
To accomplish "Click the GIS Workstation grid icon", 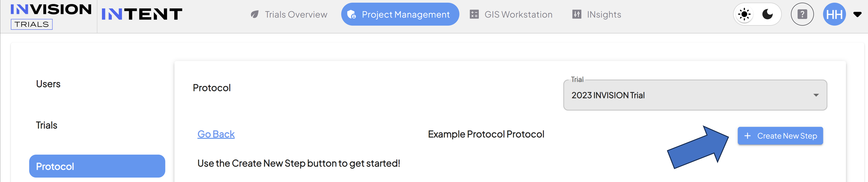I will pyautogui.click(x=474, y=14).
